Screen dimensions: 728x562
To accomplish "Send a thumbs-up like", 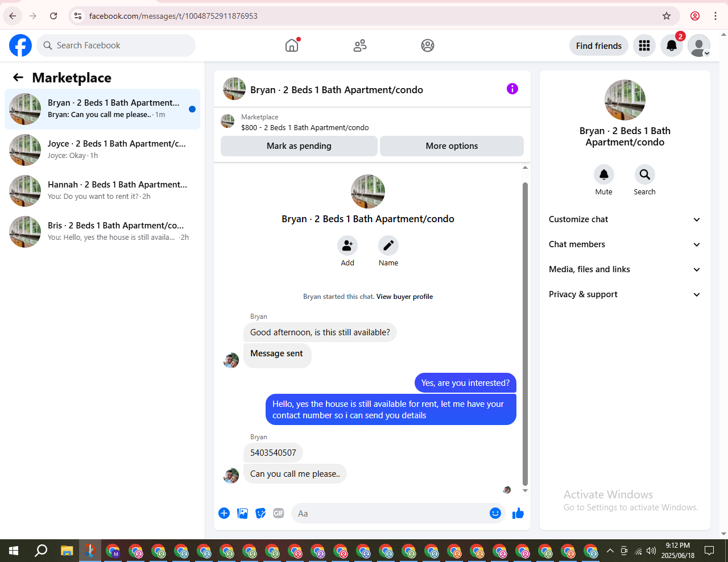I will [518, 513].
